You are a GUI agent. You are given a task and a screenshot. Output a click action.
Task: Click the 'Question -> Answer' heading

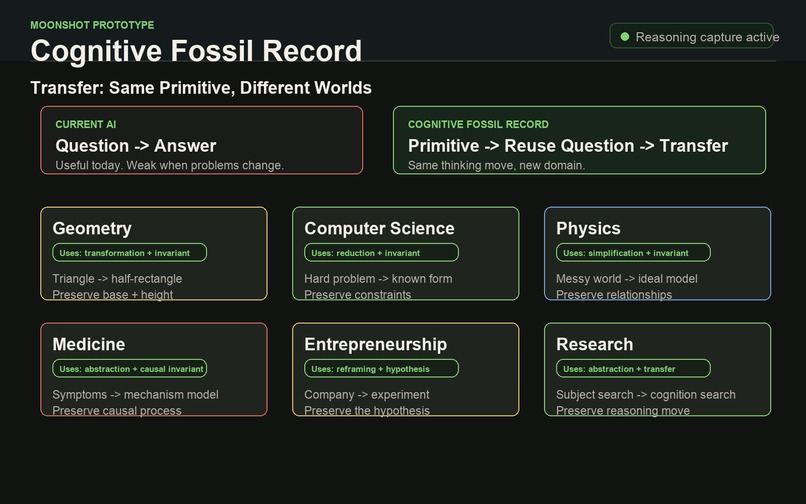[x=136, y=146]
